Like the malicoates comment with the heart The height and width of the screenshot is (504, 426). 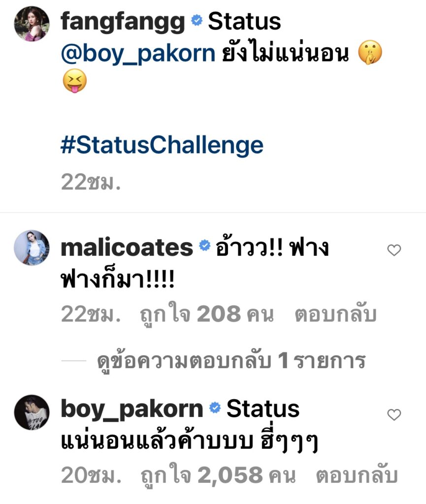(394, 250)
